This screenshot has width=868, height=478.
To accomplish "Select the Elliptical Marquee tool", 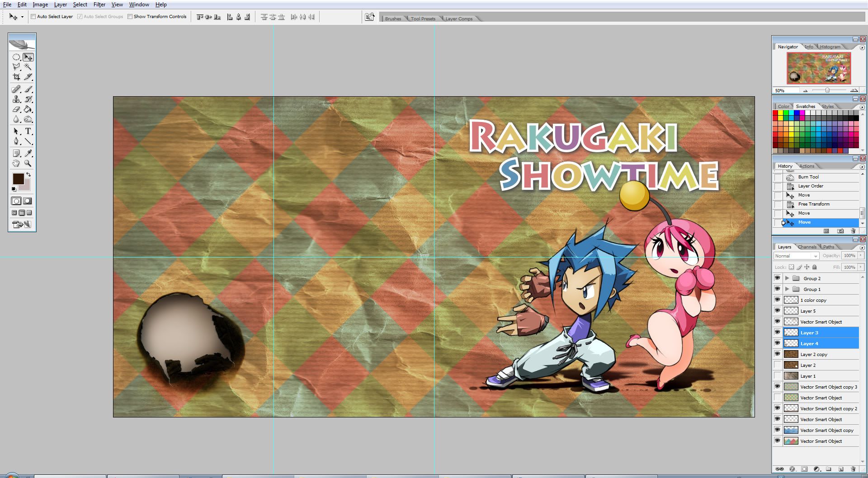I will pos(16,57).
